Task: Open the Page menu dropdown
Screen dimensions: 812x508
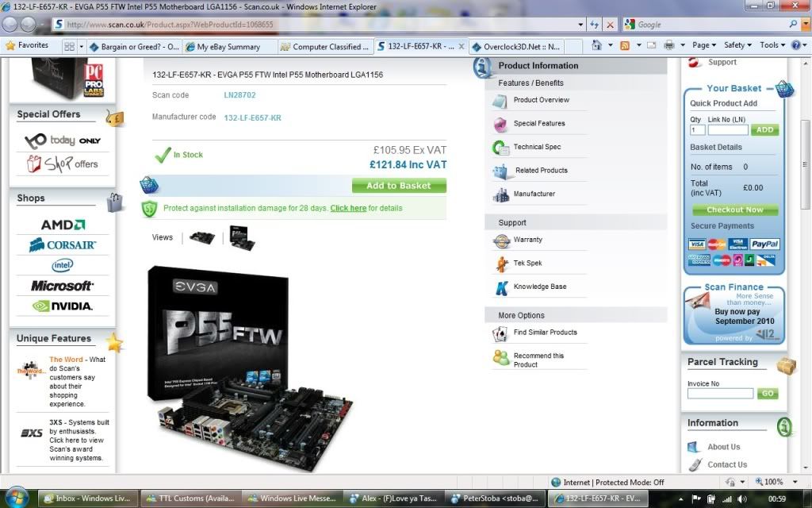Action: pyautogui.click(x=704, y=45)
